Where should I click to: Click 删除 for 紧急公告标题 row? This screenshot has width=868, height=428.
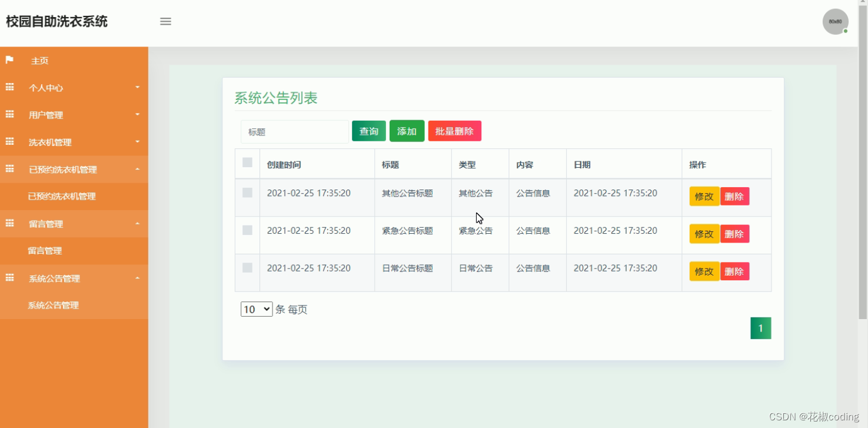(734, 234)
